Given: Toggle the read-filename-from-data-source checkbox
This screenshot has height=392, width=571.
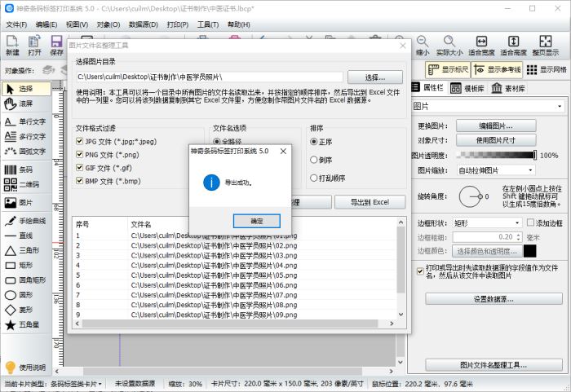Looking at the screenshot, I should 420,271.
